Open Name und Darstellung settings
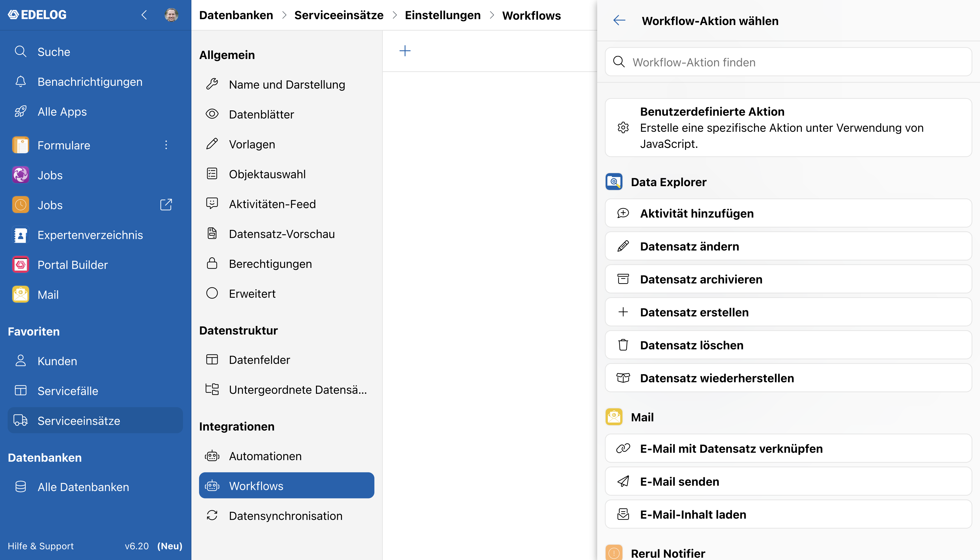This screenshot has width=980, height=560. [x=287, y=84]
